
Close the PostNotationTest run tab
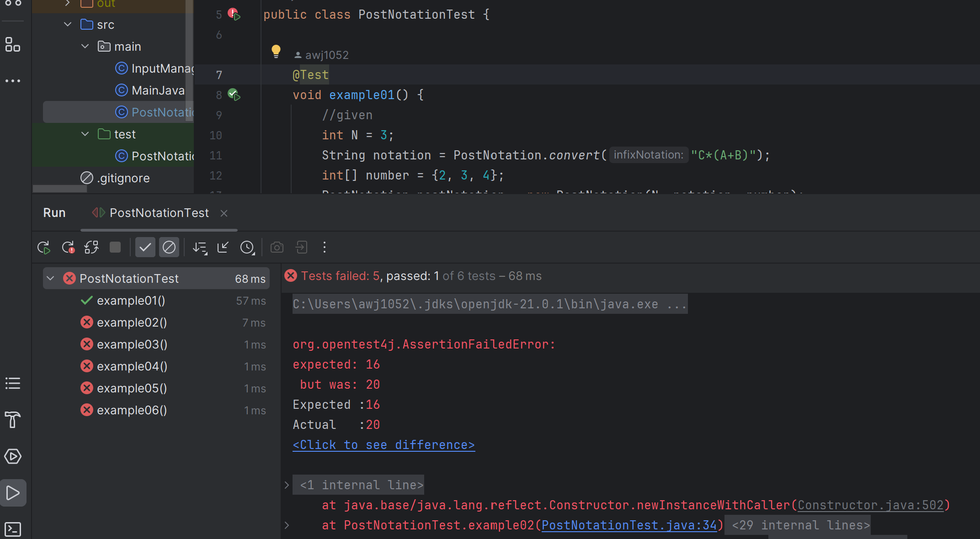pos(224,213)
